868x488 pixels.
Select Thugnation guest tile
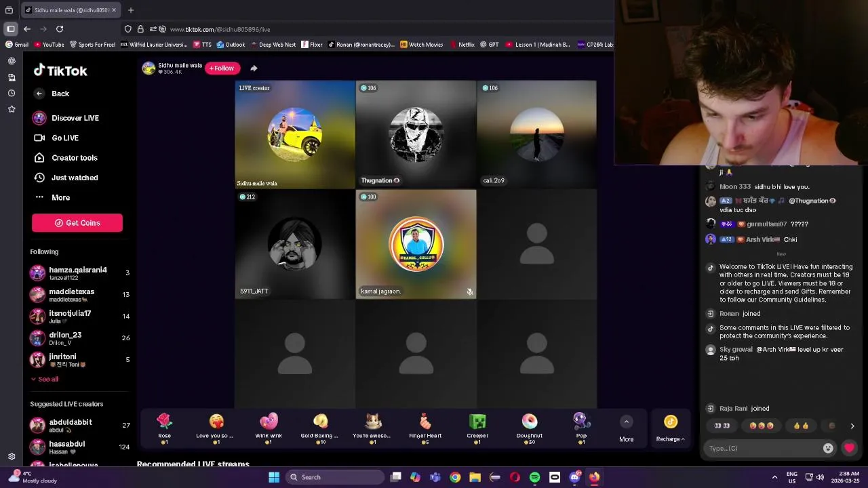click(x=416, y=135)
